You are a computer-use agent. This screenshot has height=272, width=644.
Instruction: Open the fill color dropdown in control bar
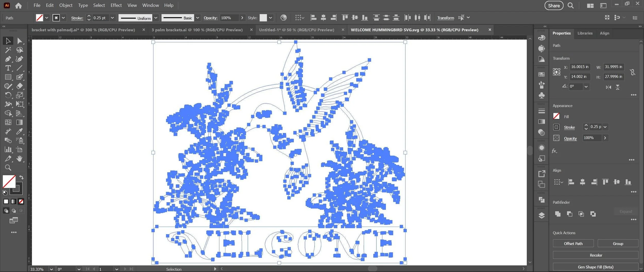[x=47, y=18]
